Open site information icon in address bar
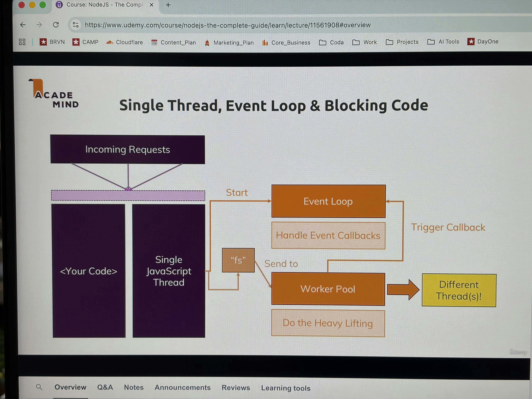 76,25
